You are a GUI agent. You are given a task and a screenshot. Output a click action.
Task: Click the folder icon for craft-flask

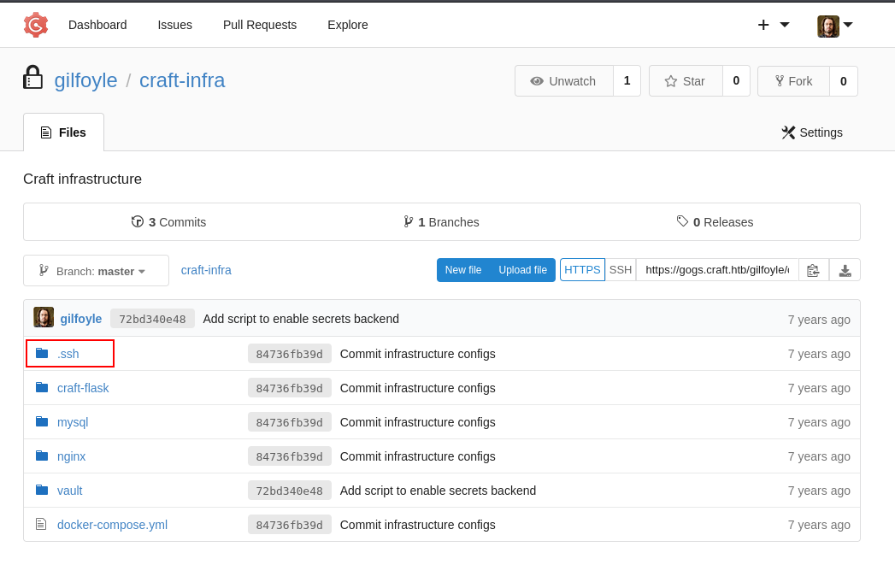tap(42, 388)
